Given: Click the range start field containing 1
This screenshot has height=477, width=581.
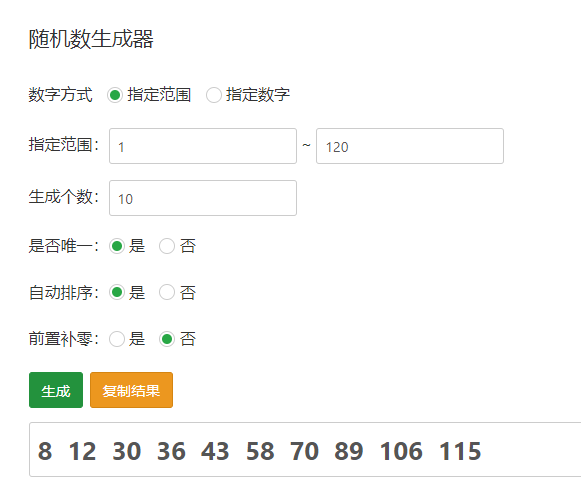Looking at the screenshot, I should click(x=203, y=146).
